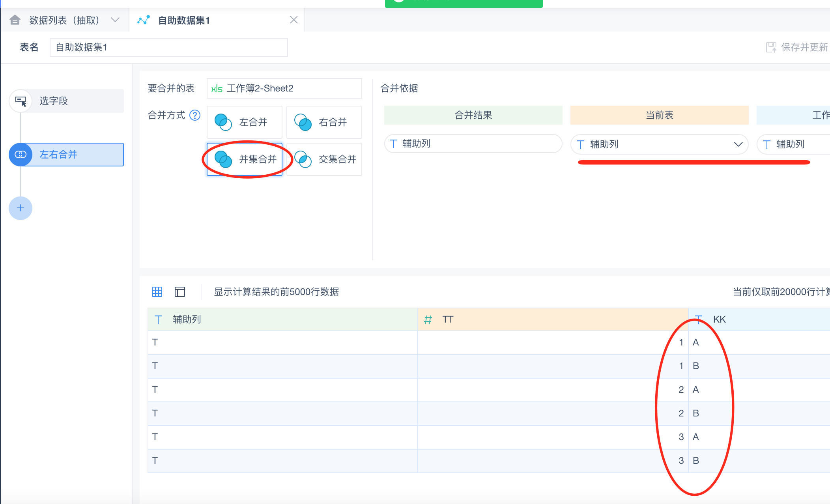Click the 选字段 step icon
Screen dimensions: 830x504
tap(21, 101)
